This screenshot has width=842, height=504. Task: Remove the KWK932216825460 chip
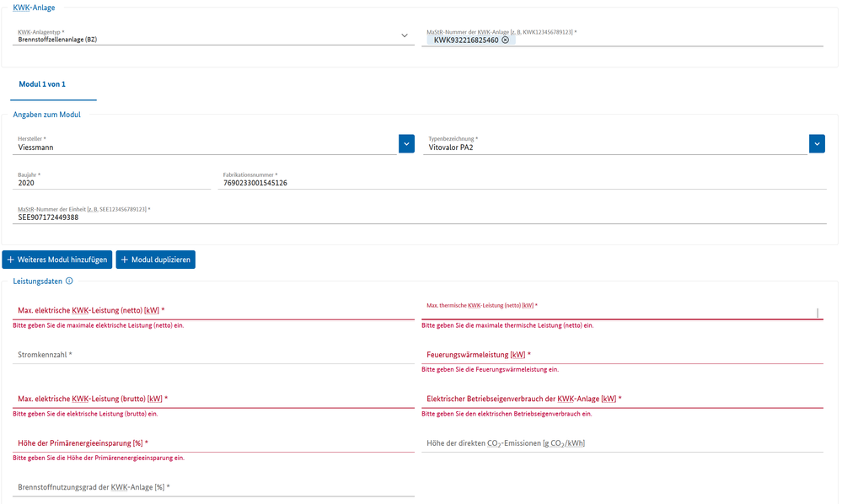coord(505,40)
